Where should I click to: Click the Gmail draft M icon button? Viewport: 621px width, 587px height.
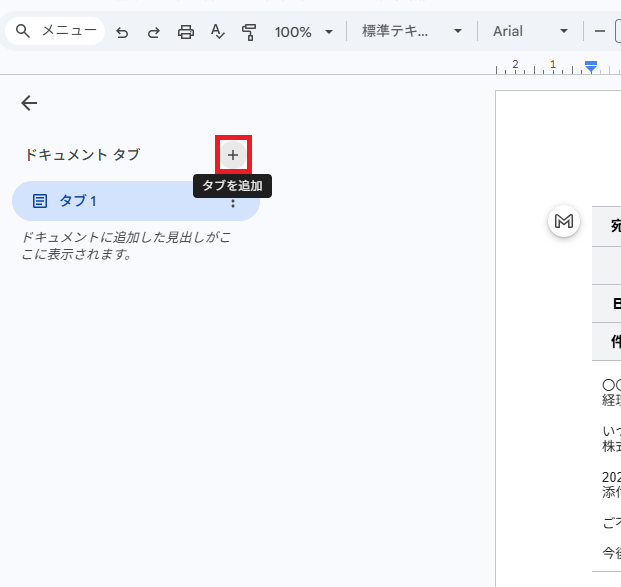pyautogui.click(x=564, y=221)
